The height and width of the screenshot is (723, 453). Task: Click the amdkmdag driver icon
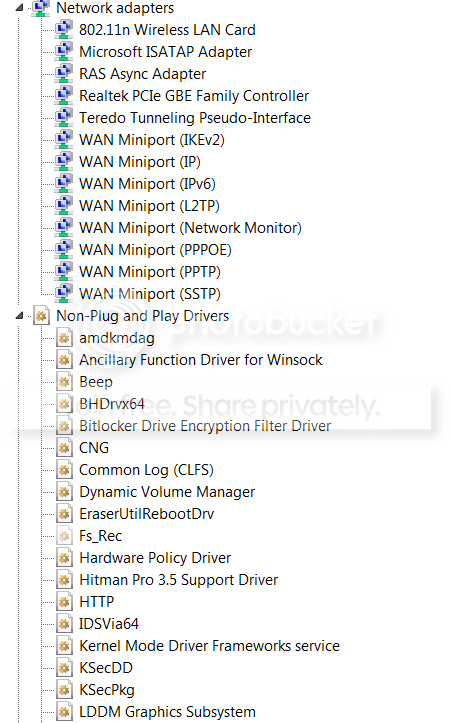64,338
